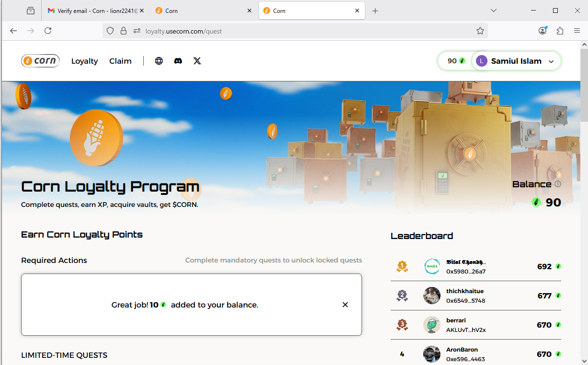588x365 pixels.
Task: Click the bronze rank 3 medal icon
Action: pyautogui.click(x=402, y=325)
